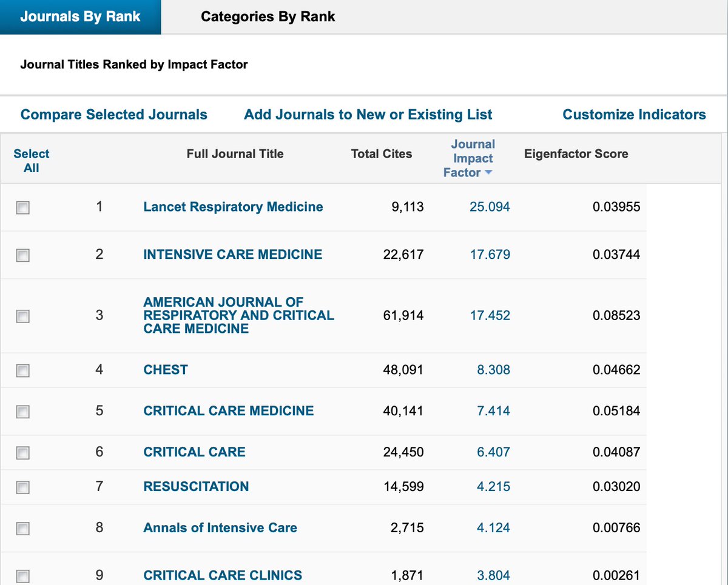
Task: Click the 0.04087 Eigenfactor score cell
Action: (x=616, y=452)
